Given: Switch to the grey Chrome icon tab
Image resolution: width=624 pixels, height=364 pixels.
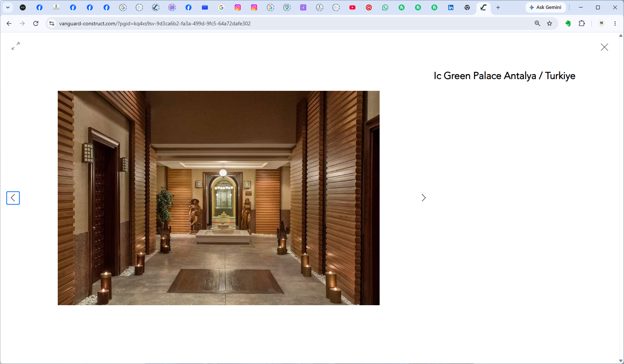Looking at the screenshot, I should pos(467,7).
